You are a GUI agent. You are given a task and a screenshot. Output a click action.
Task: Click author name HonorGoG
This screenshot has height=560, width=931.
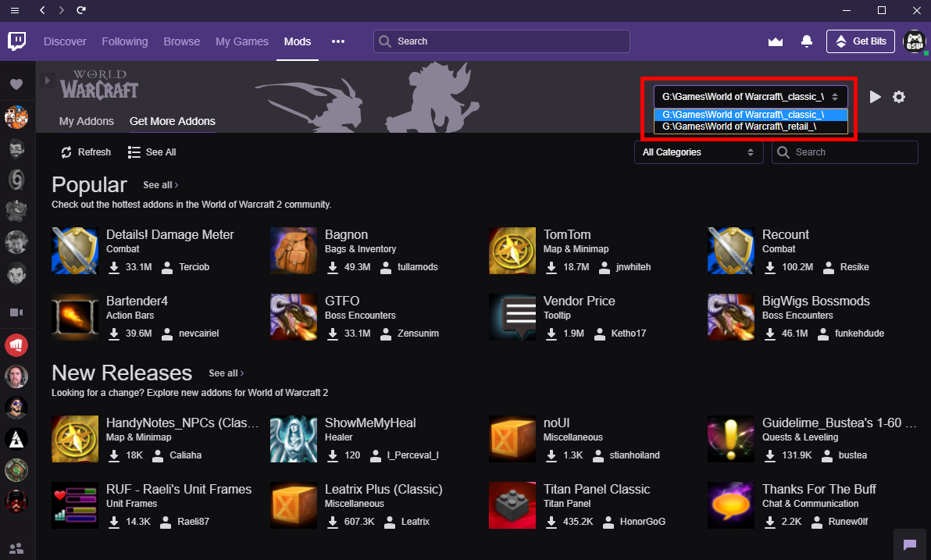click(x=643, y=522)
